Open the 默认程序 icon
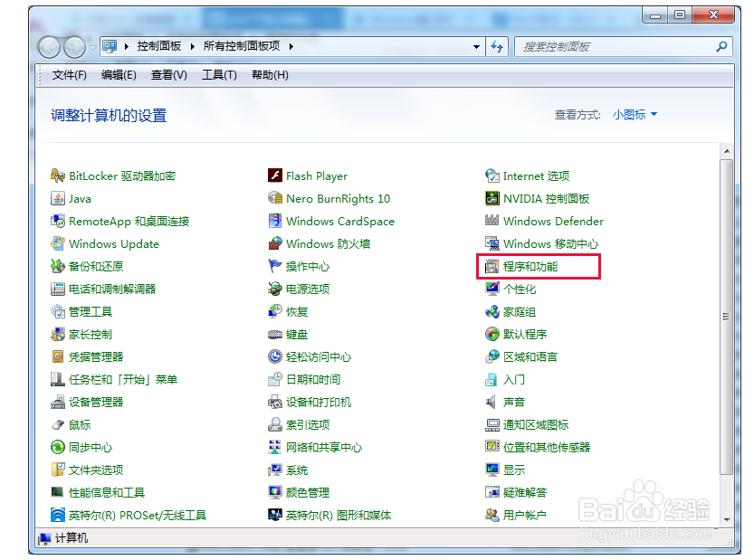 492,334
